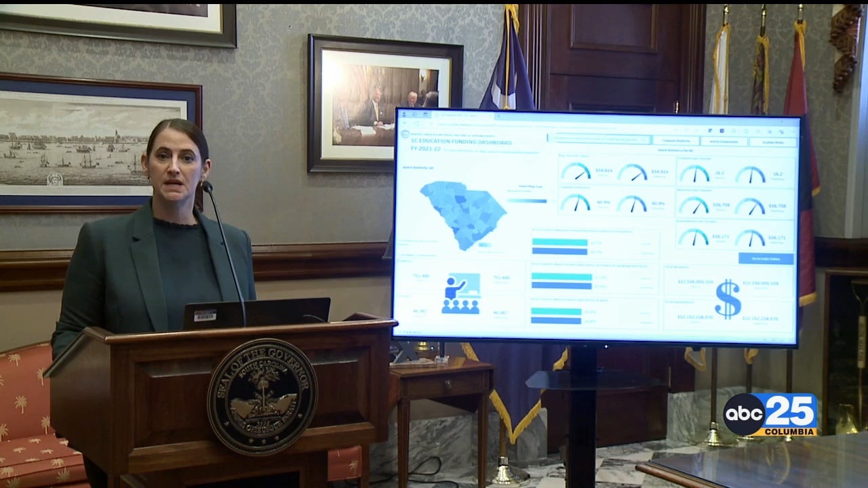This screenshot has height=488, width=868.
Task: Click the teal bar in the top bar chart
Action: [x=560, y=243]
